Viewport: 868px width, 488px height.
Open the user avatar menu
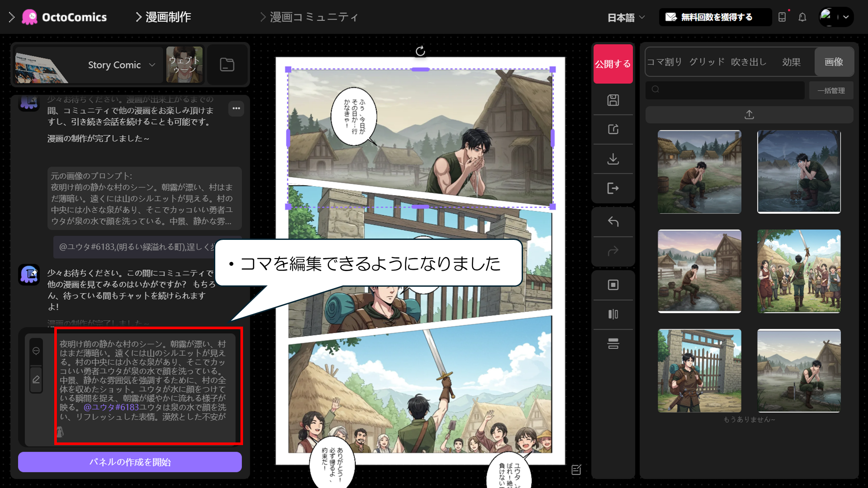coord(836,17)
